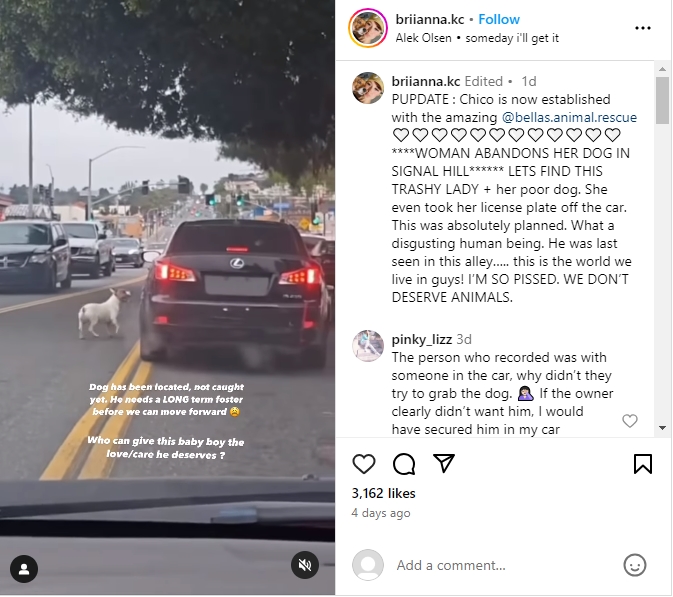The height and width of the screenshot is (597, 673).
Task: Open the @bellas.animal.rescue mention link
Action: 569,117
